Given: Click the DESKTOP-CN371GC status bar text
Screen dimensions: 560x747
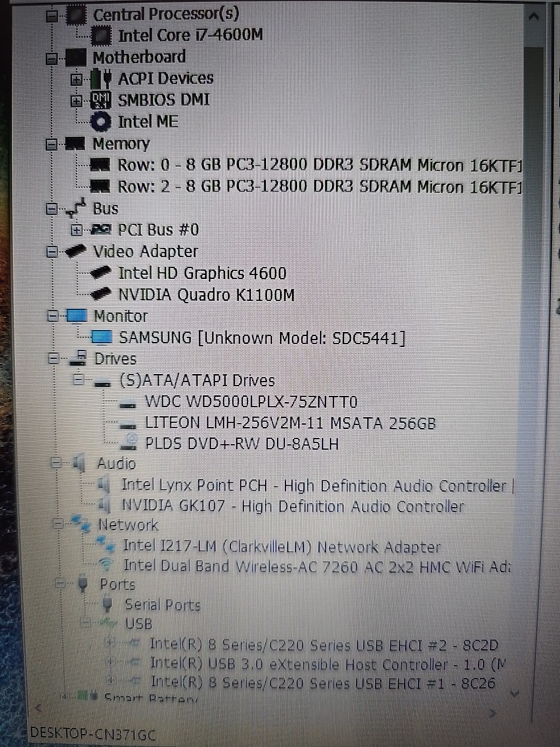Looking at the screenshot, I should click(x=93, y=734).
